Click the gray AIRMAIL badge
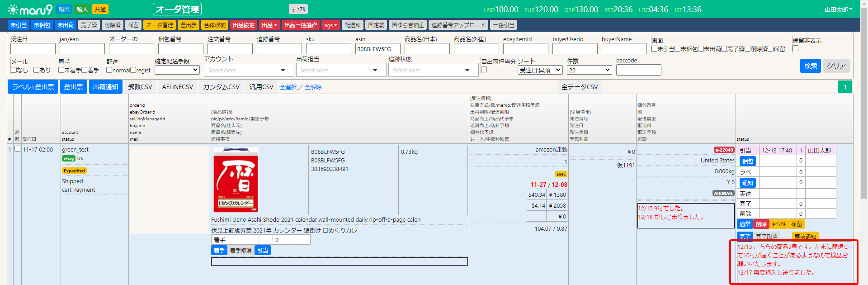The width and height of the screenshot is (868, 285). [723, 194]
